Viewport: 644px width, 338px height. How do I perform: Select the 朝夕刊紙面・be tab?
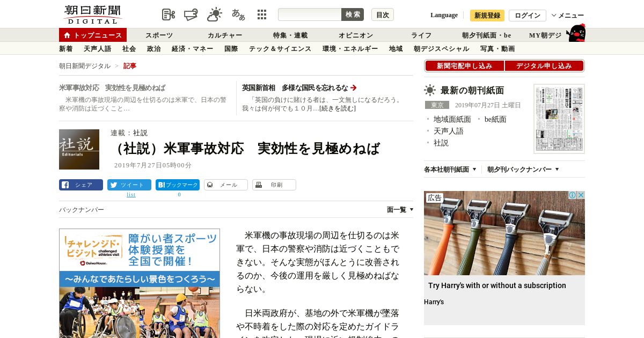(x=487, y=35)
